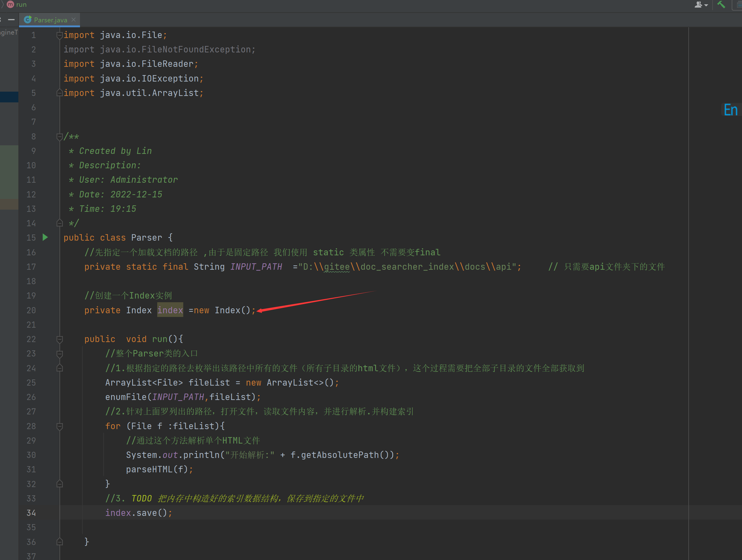Click the underlined gitee word in path string
The width and height of the screenshot is (742, 560).
(337, 267)
